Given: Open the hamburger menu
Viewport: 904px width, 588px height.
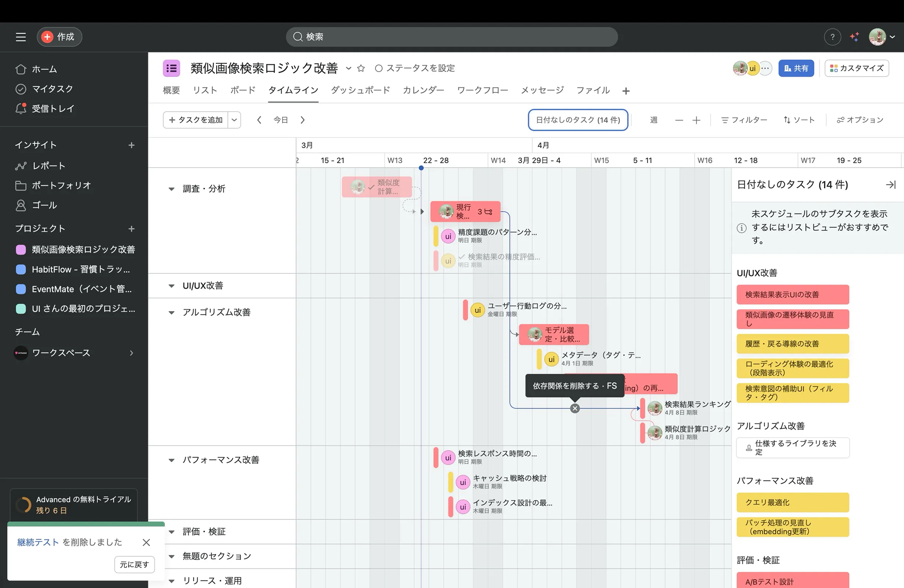Looking at the screenshot, I should pyautogui.click(x=21, y=37).
